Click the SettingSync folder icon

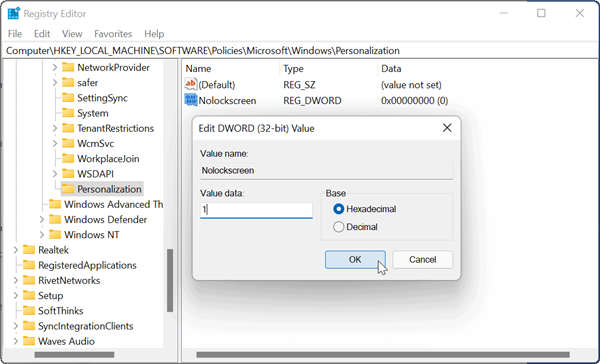68,98
